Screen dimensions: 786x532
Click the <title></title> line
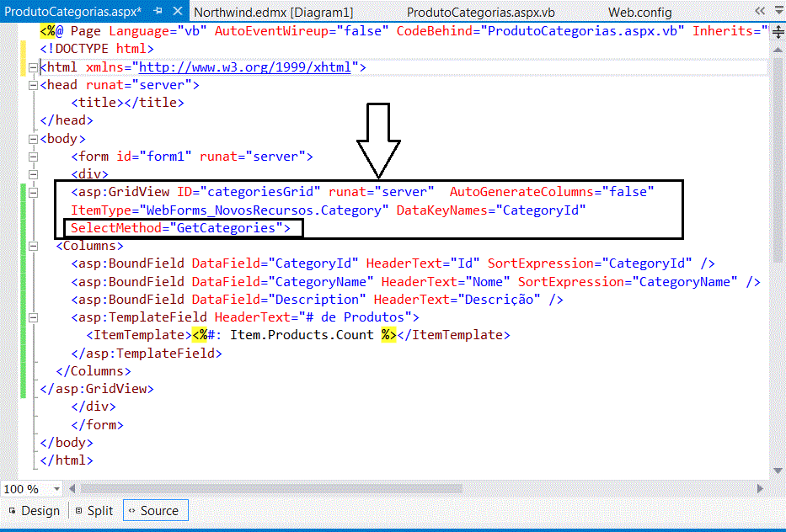click(127, 103)
